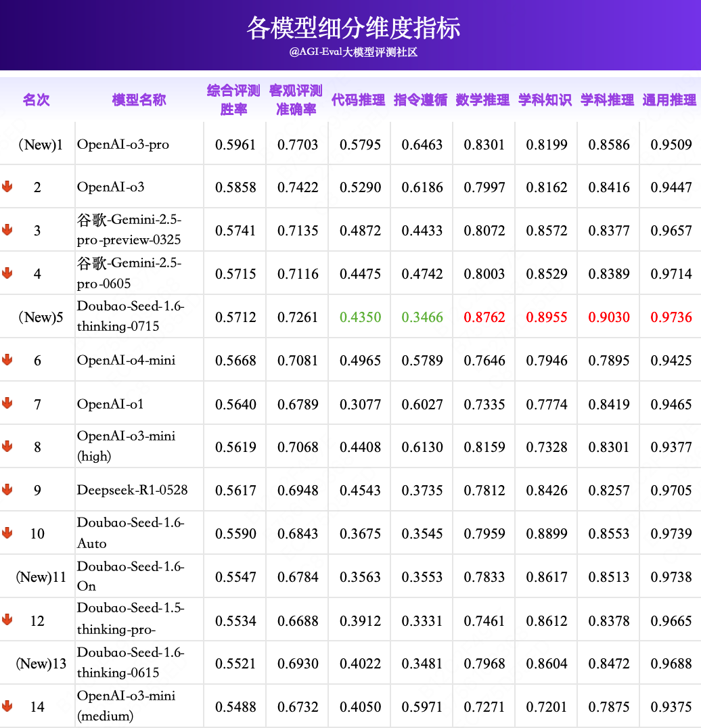Click the red down arrow beside rank 6
The width and height of the screenshot is (701, 728).
(7, 360)
